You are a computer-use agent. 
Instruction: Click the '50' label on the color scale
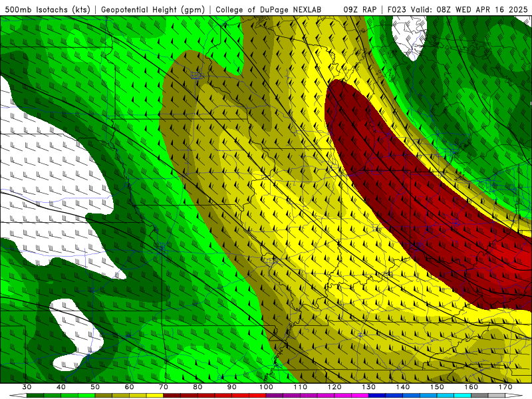pos(95,387)
